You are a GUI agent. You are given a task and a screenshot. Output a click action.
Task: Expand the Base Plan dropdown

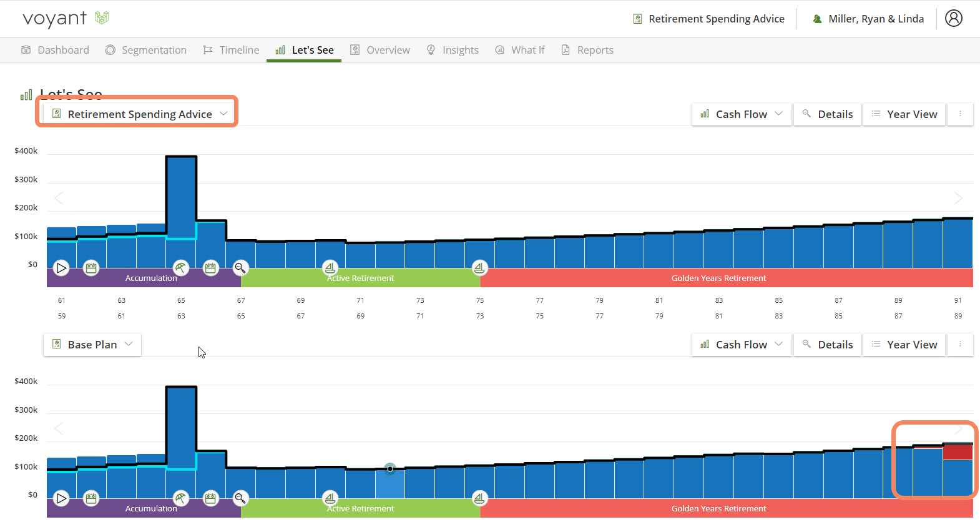[92, 344]
